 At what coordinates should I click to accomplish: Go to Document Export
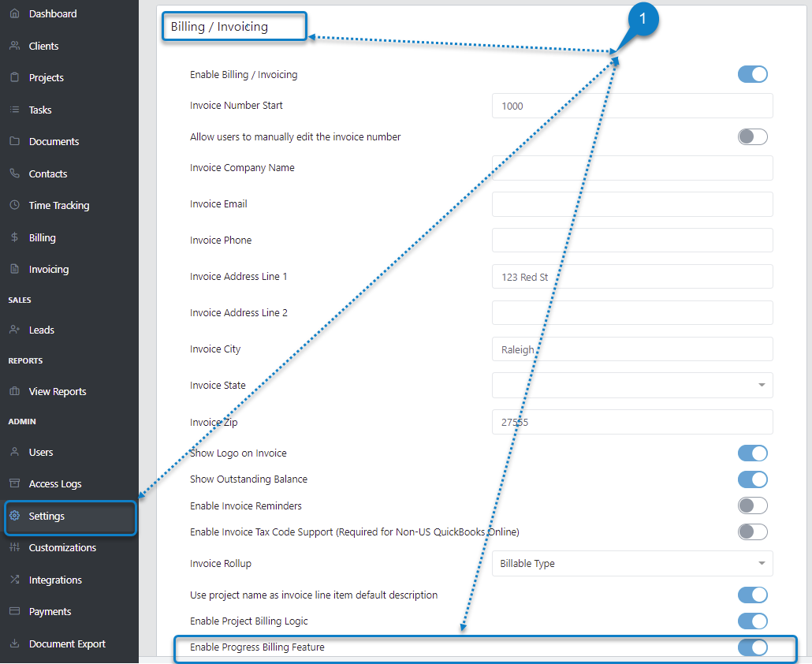pos(67,643)
